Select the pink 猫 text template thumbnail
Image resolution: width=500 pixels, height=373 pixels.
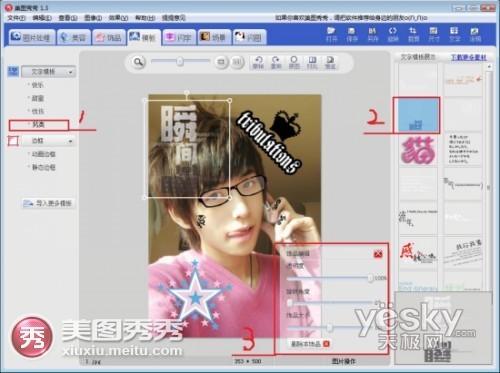418,151
